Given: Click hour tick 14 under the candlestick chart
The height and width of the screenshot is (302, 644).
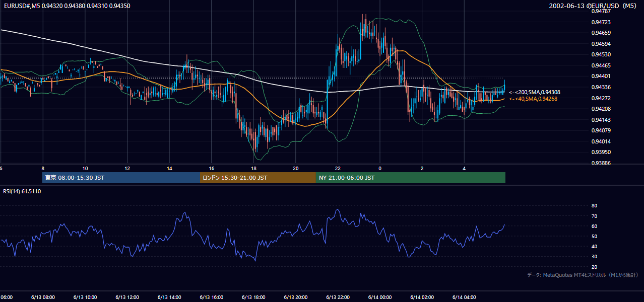Looking at the screenshot, I should click(169, 169).
